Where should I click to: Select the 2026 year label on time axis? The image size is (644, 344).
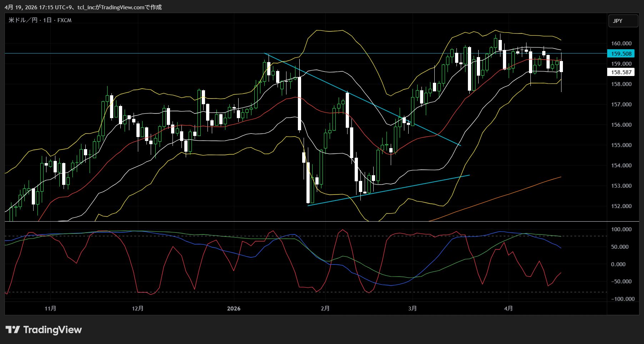click(x=234, y=309)
